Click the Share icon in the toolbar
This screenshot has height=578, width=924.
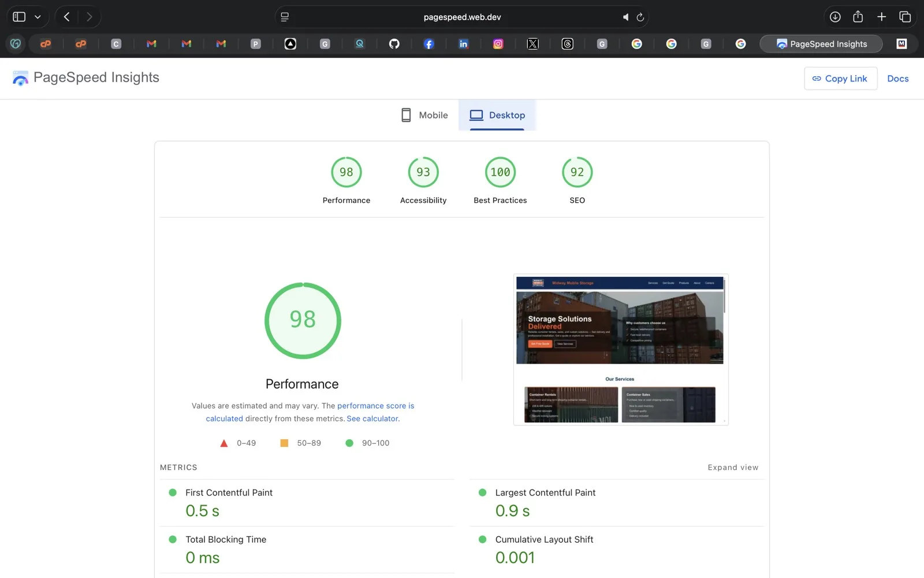click(858, 17)
